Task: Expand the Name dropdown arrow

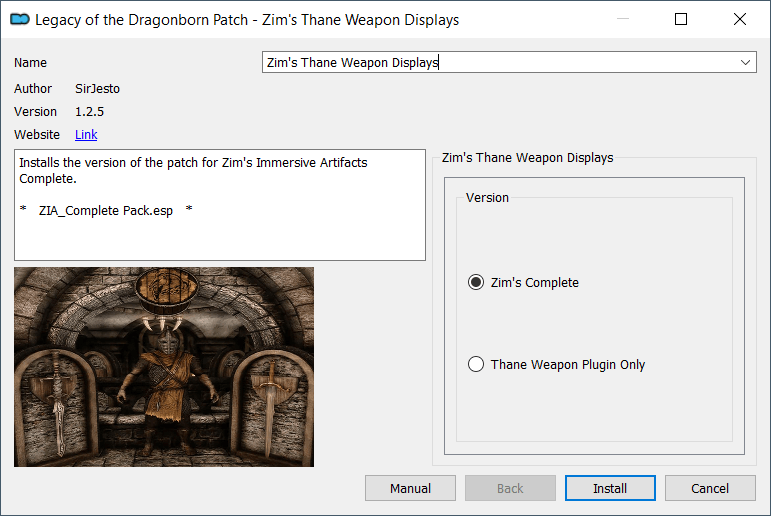Action: coord(745,62)
